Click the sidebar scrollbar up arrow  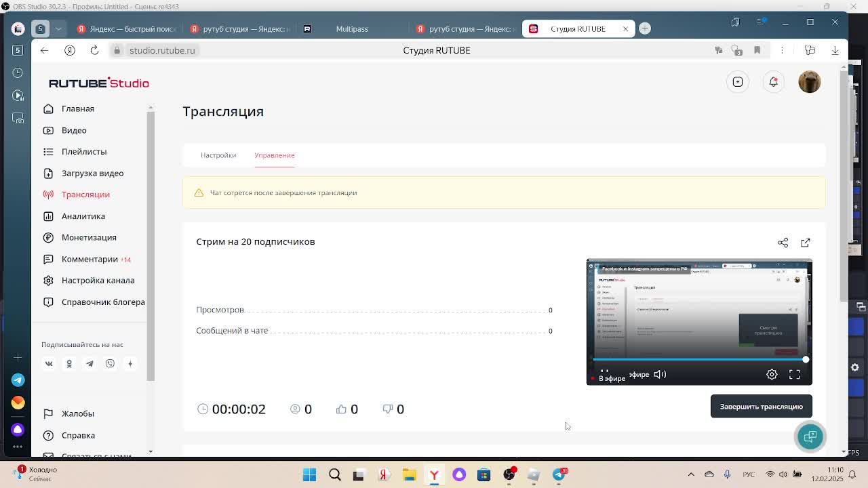click(x=151, y=108)
